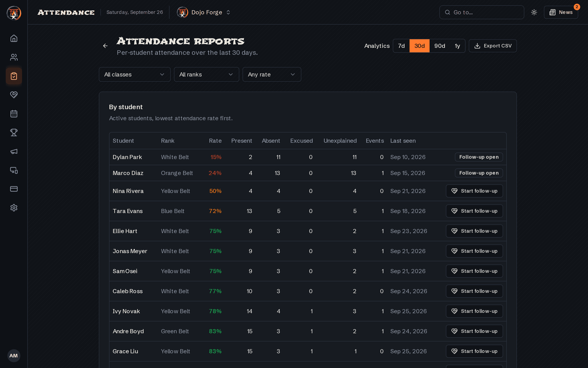The image size is (588, 368).
Task: Open the Trophy sidebar icon
Action: [x=14, y=132]
